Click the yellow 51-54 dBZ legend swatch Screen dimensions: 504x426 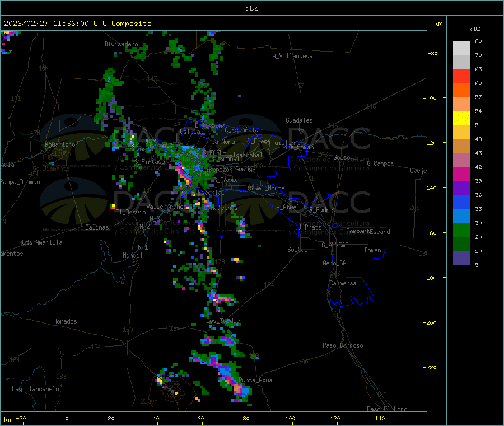[x=461, y=118]
